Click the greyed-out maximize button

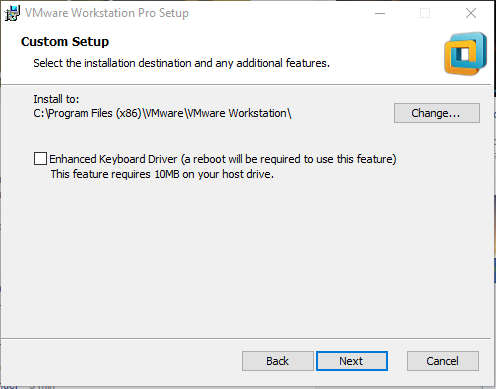tap(425, 13)
